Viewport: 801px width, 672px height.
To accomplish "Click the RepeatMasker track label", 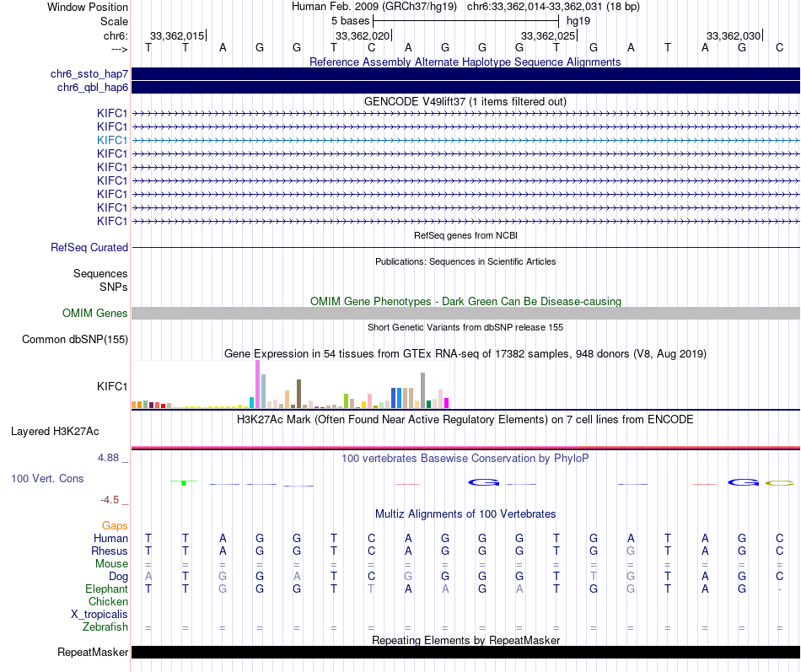I will (x=93, y=652).
